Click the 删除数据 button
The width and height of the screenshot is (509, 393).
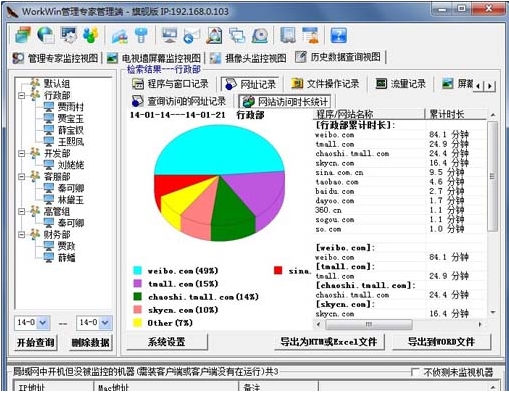tap(91, 342)
